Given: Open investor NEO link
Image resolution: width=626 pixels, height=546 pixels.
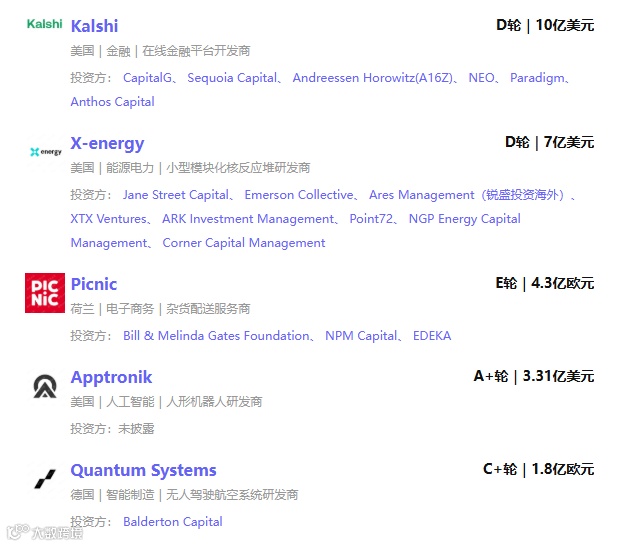Looking at the screenshot, I should 481,78.
